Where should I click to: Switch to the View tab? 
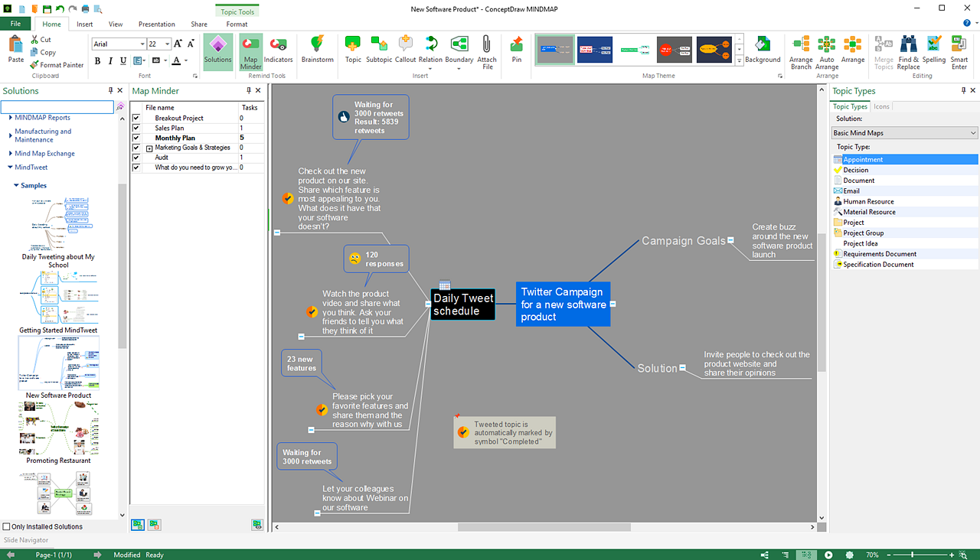[x=116, y=24]
